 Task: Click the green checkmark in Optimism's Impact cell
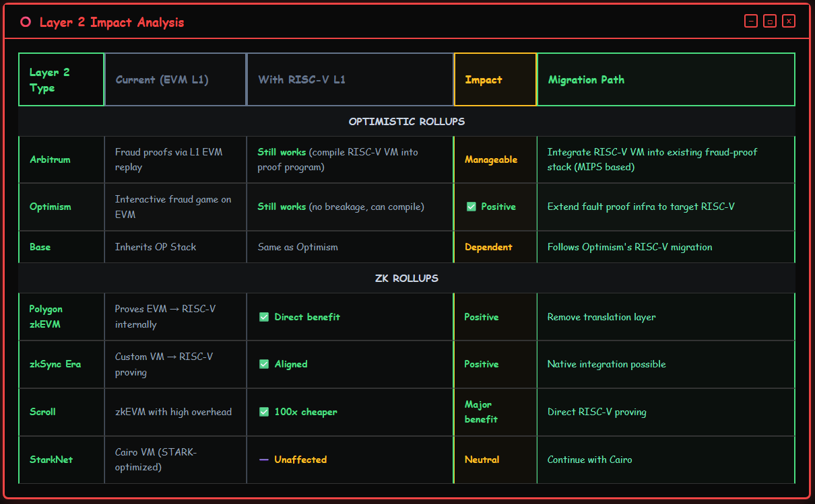(471, 207)
